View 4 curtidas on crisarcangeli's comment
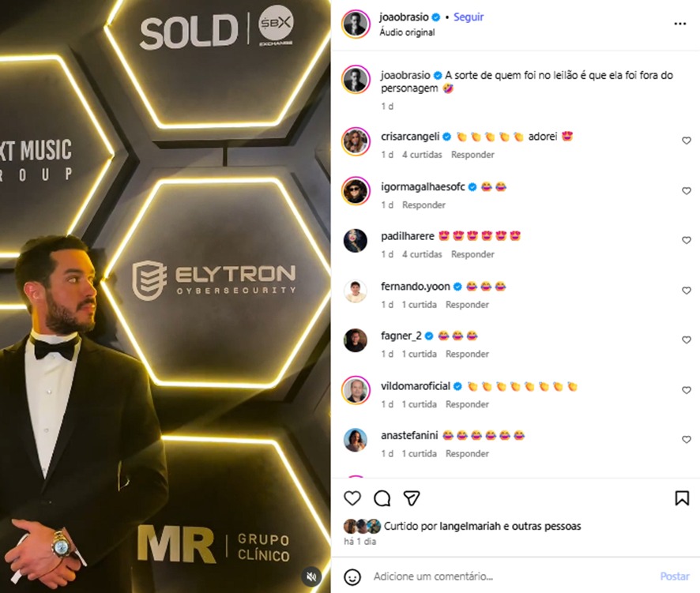This screenshot has width=700, height=593. [x=422, y=155]
